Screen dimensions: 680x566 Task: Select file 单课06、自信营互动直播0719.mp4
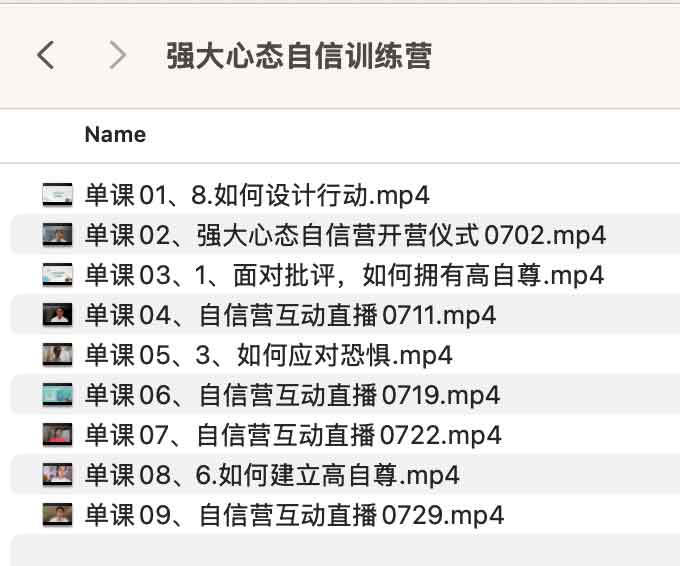[x=292, y=395]
